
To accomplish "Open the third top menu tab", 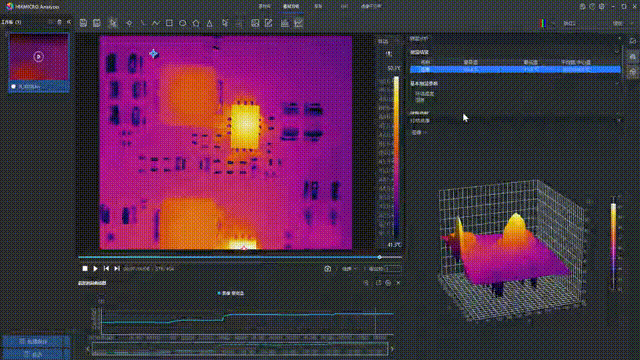I will 318,7.
